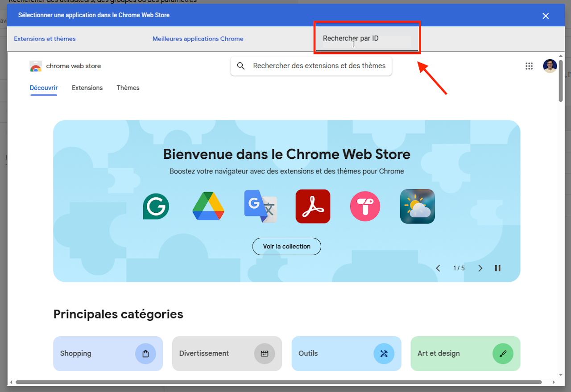The height and width of the screenshot is (392, 571).
Task: Focus the Rechercher par ID field
Action: click(x=367, y=39)
